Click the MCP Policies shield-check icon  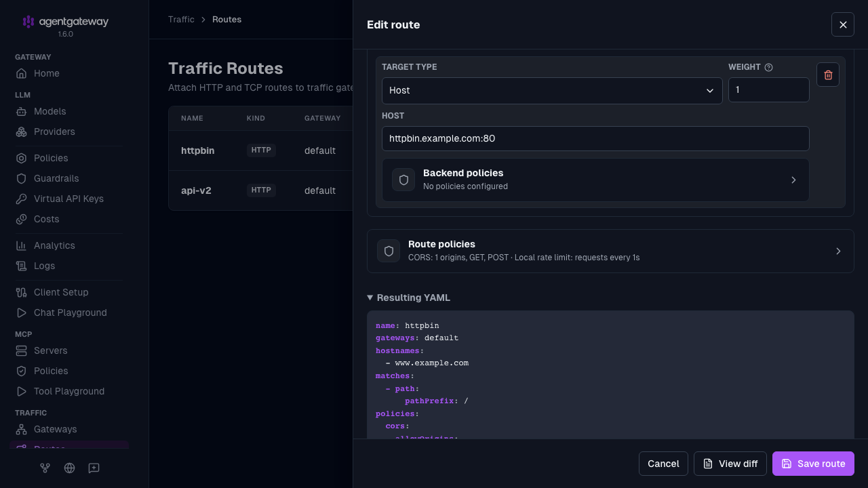[22, 371]
